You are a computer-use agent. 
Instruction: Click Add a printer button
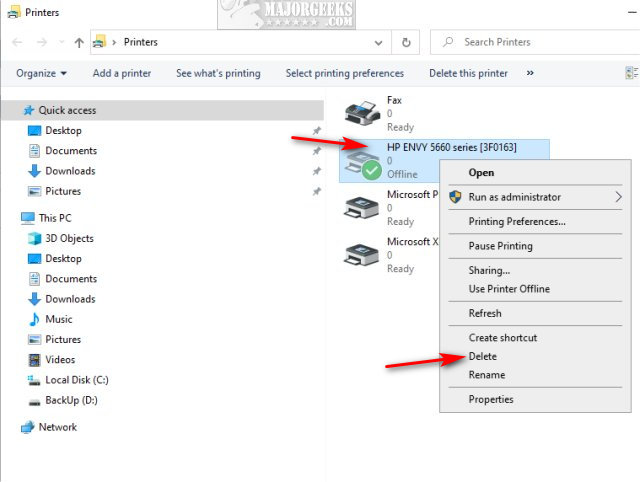pos(122,73)
